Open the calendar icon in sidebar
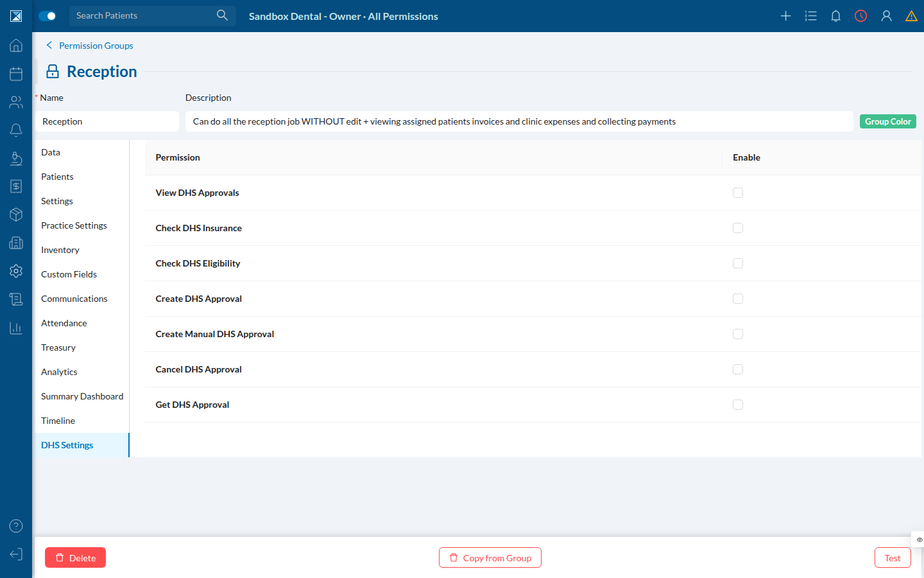 pyautogui.click(x=16, y=74)
